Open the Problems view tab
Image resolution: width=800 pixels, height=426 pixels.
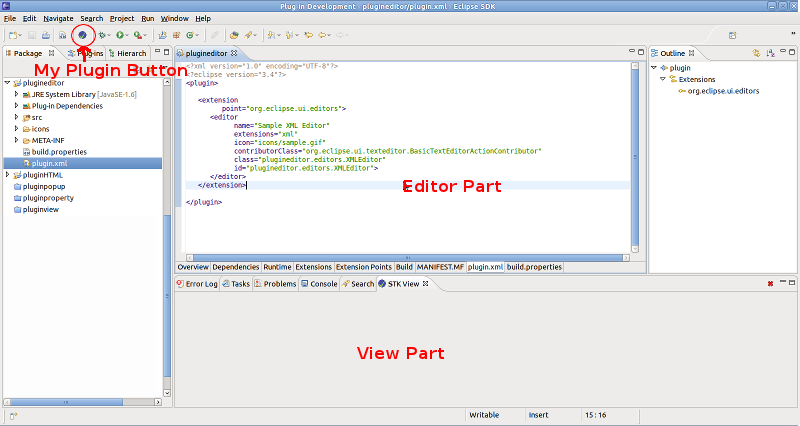[x=275, y=284]
